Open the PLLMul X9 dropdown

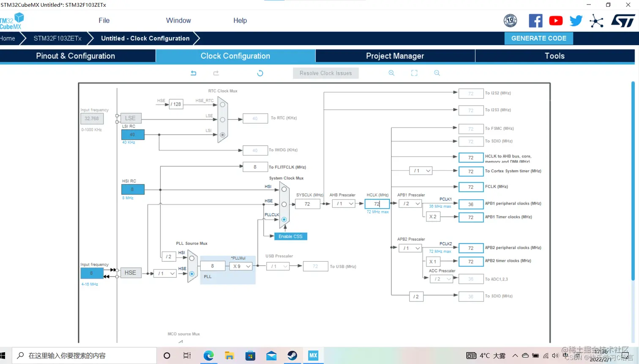(241, 266)
